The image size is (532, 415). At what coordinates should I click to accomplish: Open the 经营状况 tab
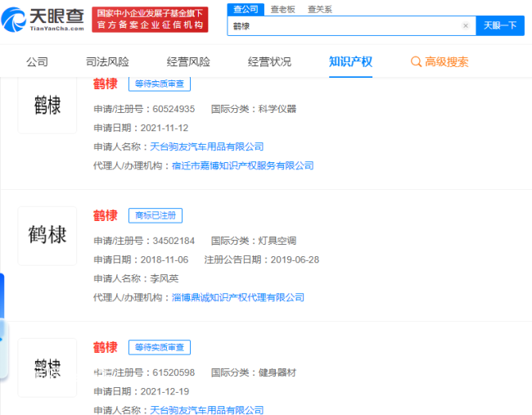click(x=270, y=62)
